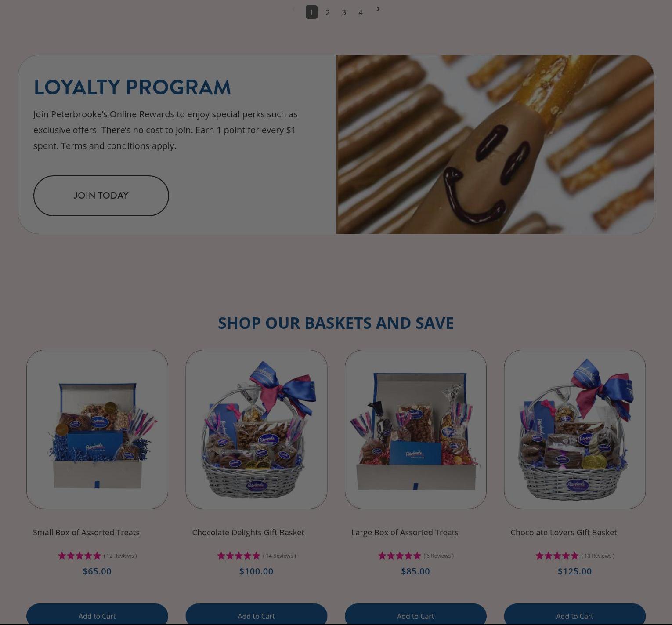
Task: Jump to page 4 in pagination
Action: click(360, 12)
